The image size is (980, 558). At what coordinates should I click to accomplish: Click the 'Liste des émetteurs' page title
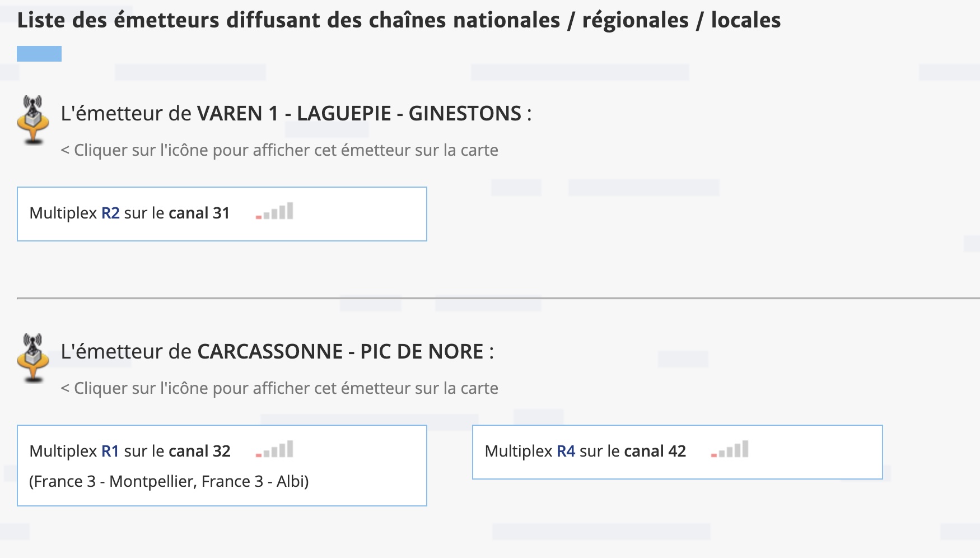(399, 20)
